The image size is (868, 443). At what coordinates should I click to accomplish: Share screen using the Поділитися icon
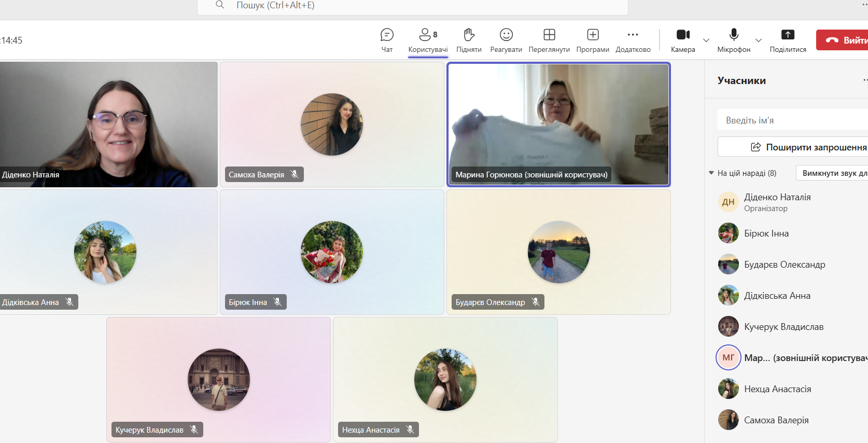(x=788, y=40)
